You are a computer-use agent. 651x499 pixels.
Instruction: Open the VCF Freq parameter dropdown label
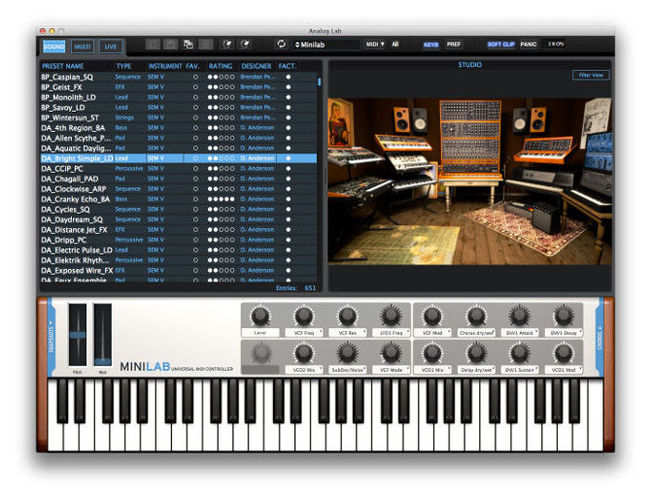point(304,333)
